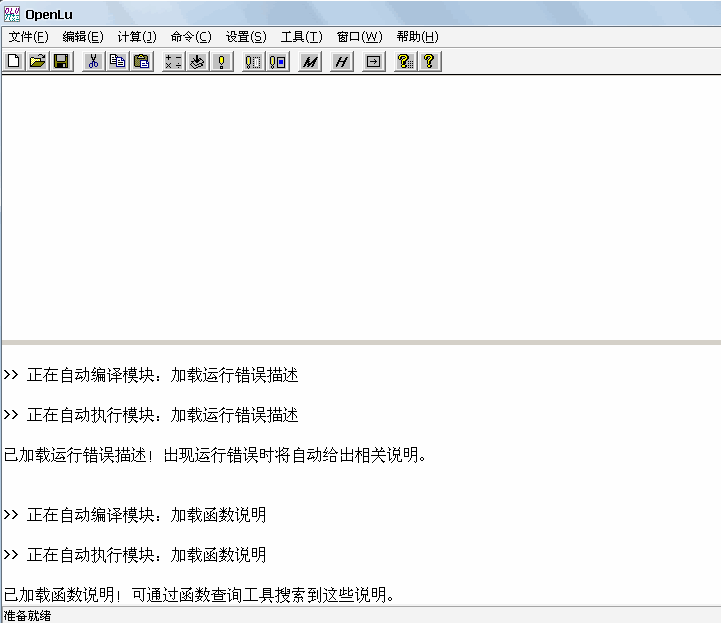721x623 pixels.
Task: Open the 帮助(H) menu
Action: (x=417, y=37)
